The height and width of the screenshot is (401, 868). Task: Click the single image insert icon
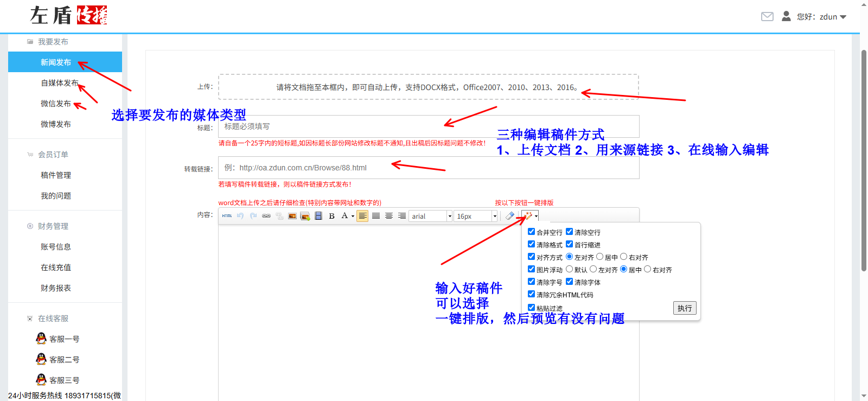click(x=292, y=216)
